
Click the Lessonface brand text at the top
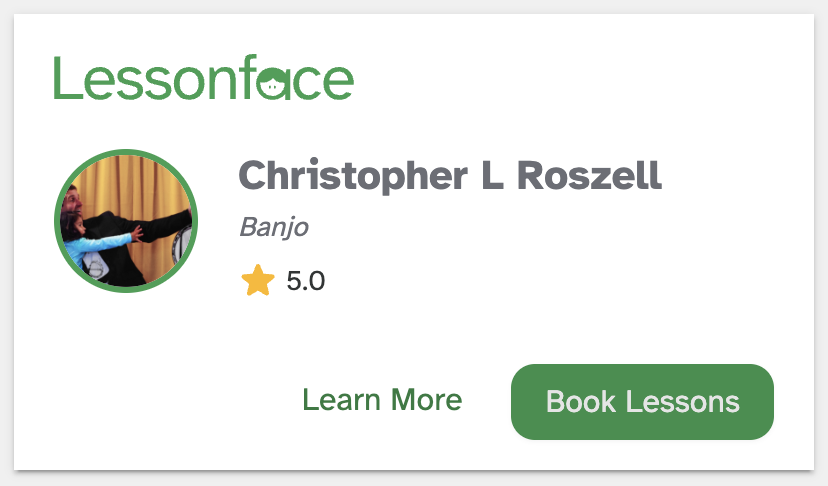[x=203, y=78]
